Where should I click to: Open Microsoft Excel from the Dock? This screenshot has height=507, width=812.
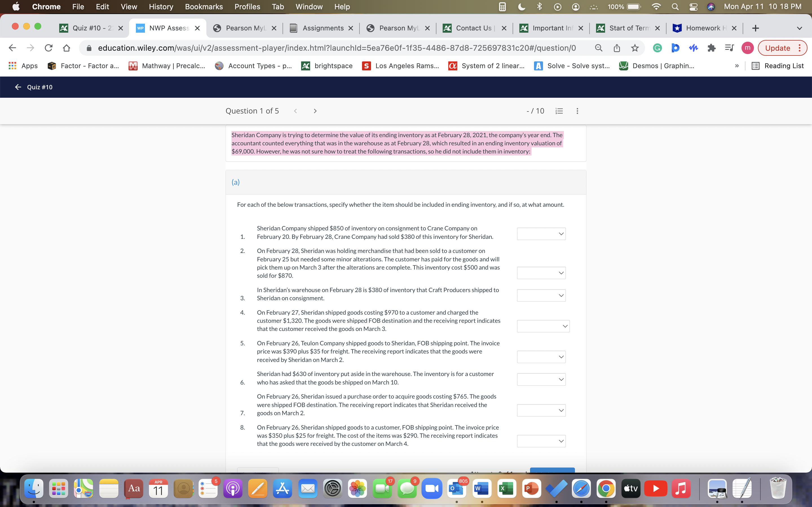[x=507, y=489]
